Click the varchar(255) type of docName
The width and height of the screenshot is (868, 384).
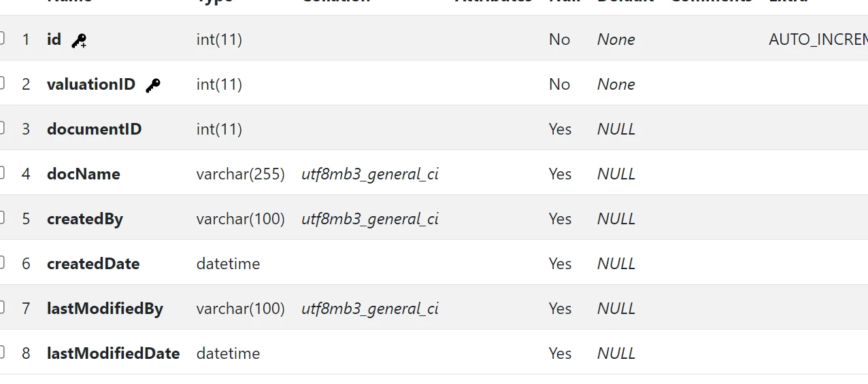(241, 174)
